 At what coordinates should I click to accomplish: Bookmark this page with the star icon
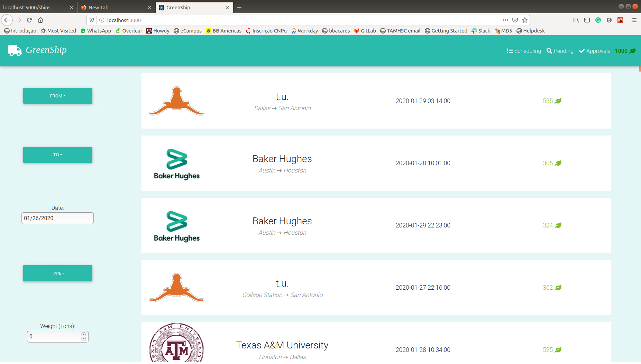(525, 20)
